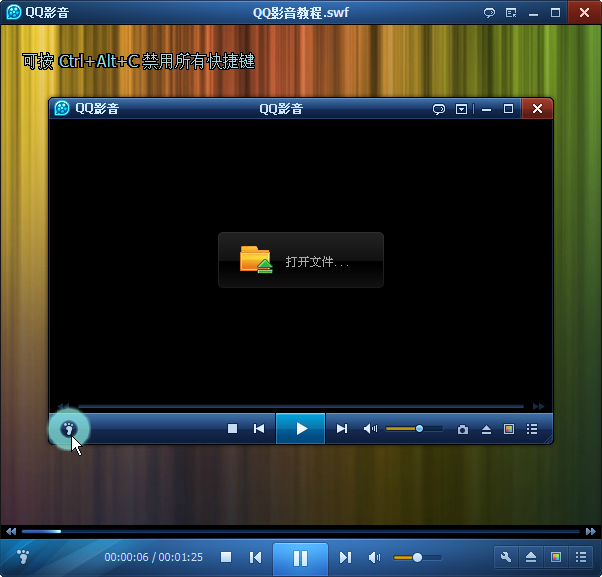
Task: Stop playback in the inner player
Action: click(x=232, y=428)
